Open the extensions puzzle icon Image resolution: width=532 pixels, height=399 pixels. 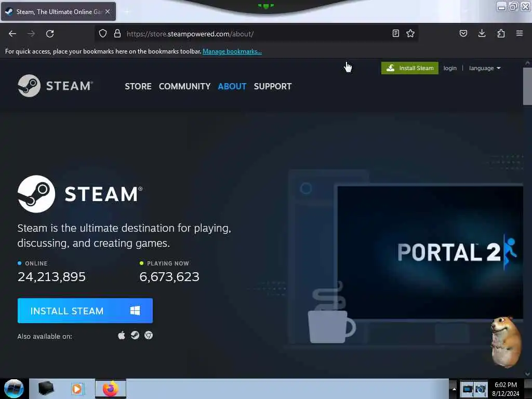pyautogui.click(x=501, y=33)
